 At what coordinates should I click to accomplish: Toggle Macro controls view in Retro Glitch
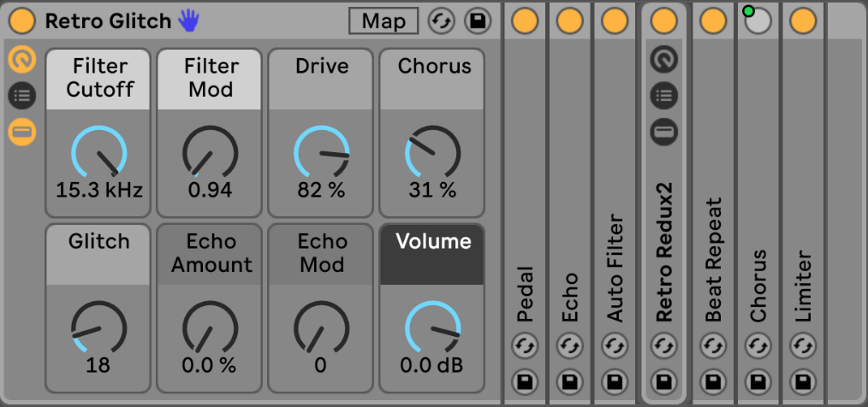click(x=22, y=60)
